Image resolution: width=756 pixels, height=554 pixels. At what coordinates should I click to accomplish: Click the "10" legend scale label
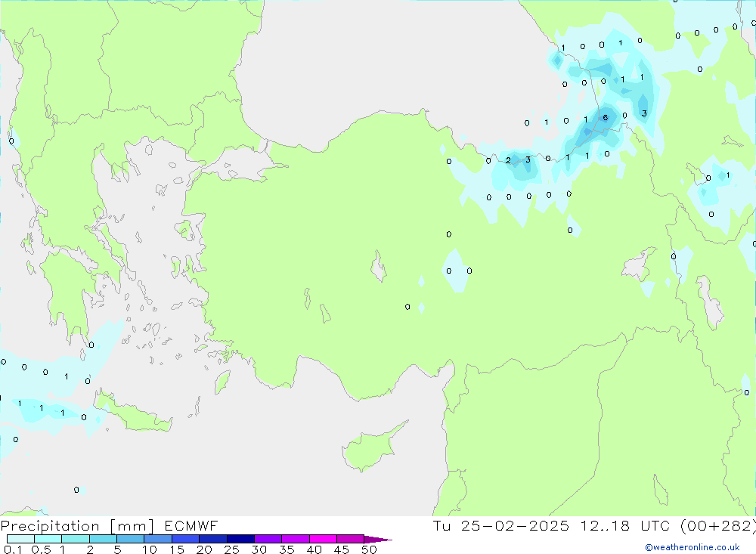click(x=150, y=549)
